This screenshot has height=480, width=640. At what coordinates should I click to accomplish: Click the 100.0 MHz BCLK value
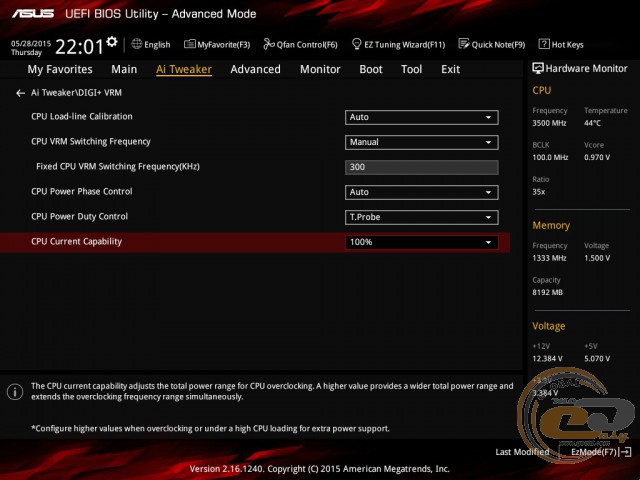point(550,158)
